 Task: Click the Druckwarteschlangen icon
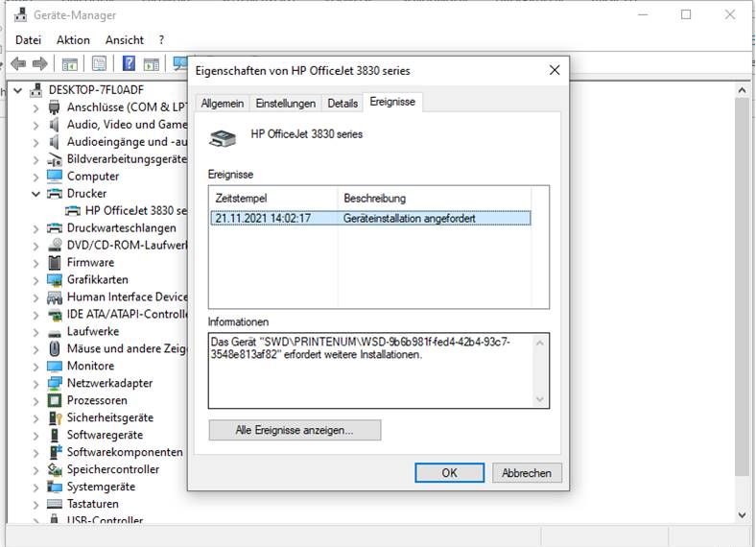[55, 228]
